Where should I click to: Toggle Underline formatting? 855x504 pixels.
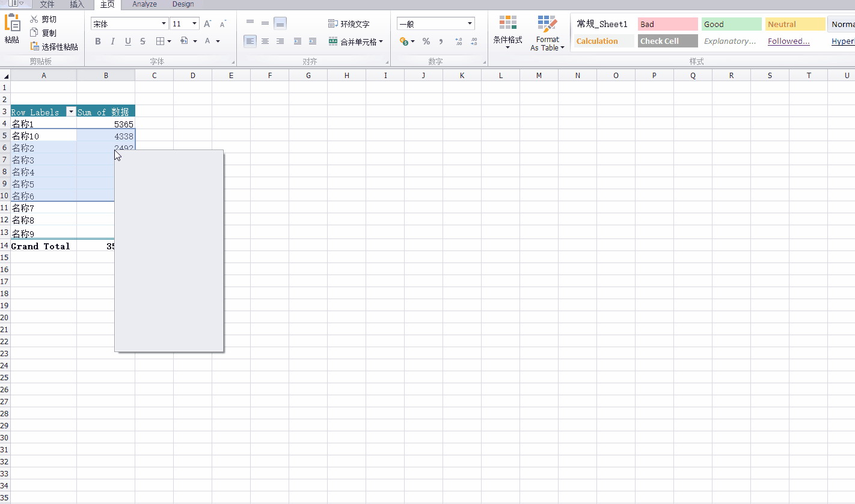127,41
